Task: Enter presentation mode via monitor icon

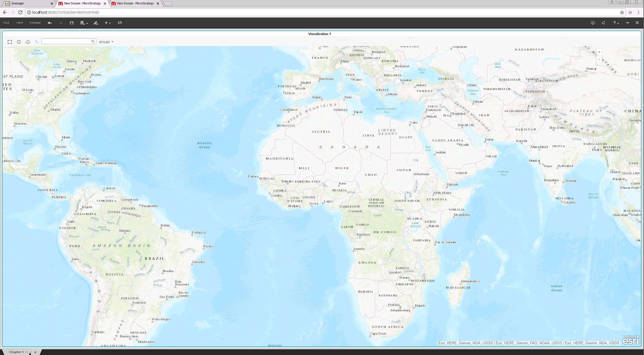Action: pyautogui.click(x=593, y=23)
